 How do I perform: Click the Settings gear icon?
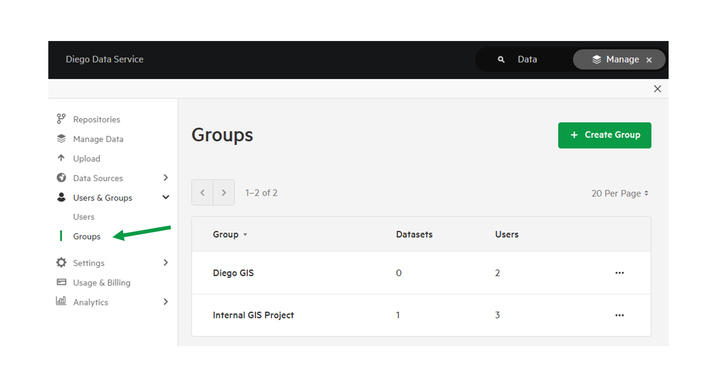(61, 263)
